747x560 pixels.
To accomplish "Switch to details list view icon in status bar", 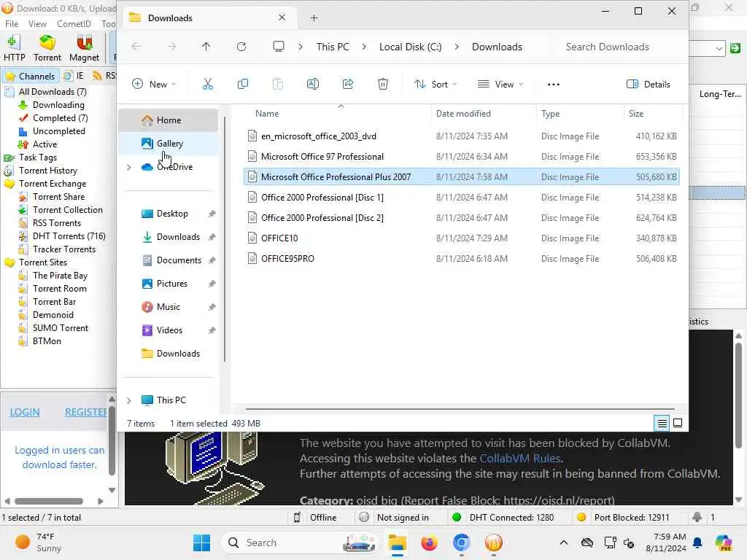I will click(x=662, y=423).
